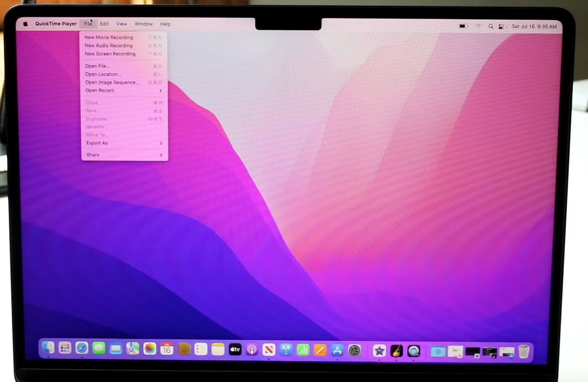
Task: Click New Audio Recording option
Action: (108, 45)
